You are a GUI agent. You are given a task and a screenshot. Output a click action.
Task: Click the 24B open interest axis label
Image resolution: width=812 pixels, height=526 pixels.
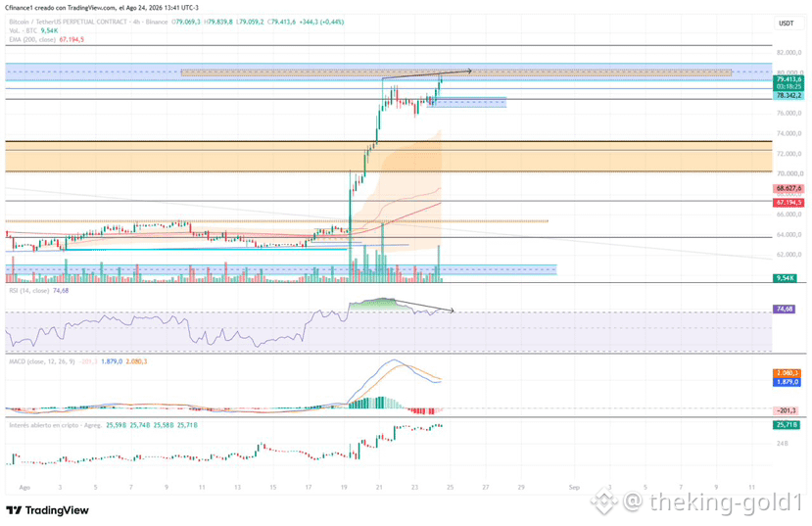[782, 444]
